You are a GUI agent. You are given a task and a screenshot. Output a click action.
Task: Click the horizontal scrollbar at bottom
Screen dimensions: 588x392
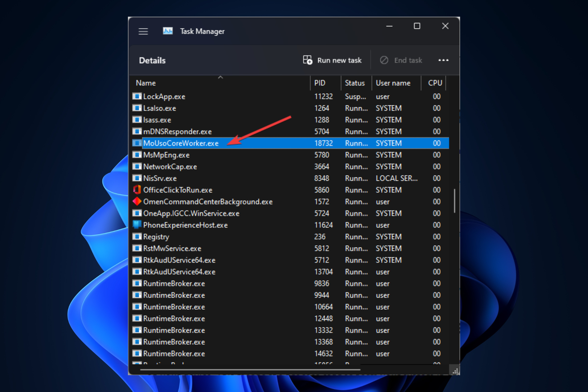click(x=250, y=370)
